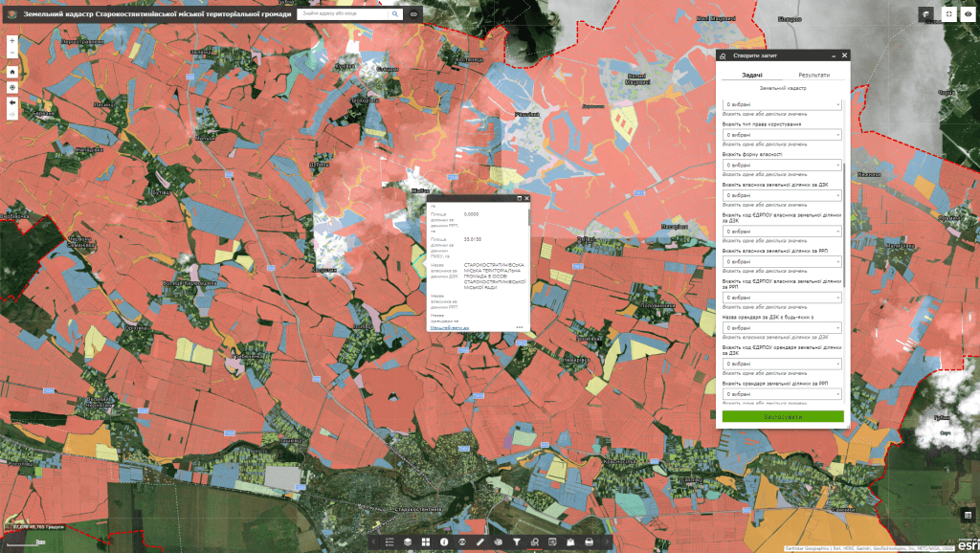This screenshot has height=553, width=980.
Task: Click the coordinates readout at bottom left
Action: [x=38, y=527]
